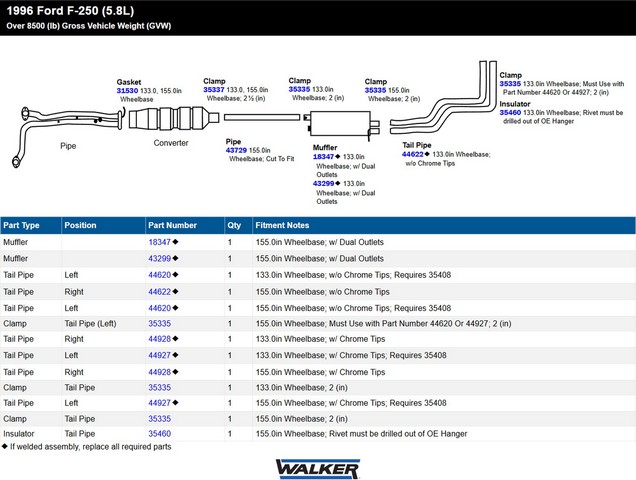Open pipe part 43729 in the diagram
This screenshot has height=480, width=636.
pyautogui.click(x=236, y=150)
